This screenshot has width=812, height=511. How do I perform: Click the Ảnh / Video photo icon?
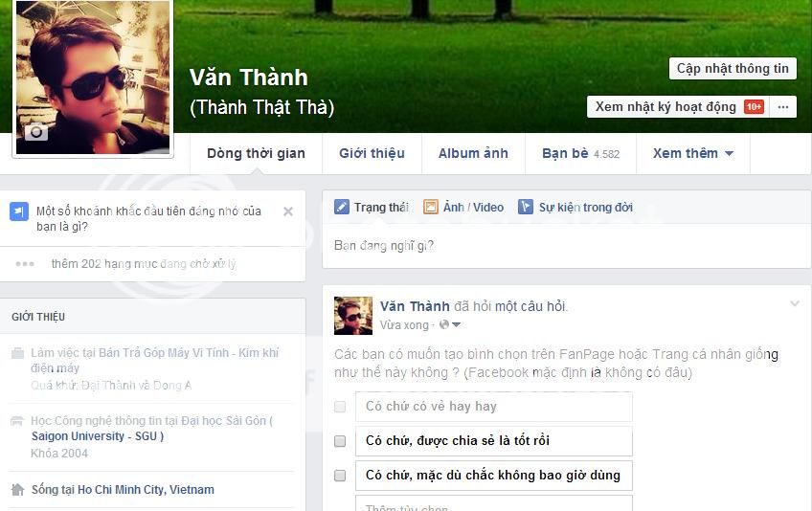coord(431,207)
